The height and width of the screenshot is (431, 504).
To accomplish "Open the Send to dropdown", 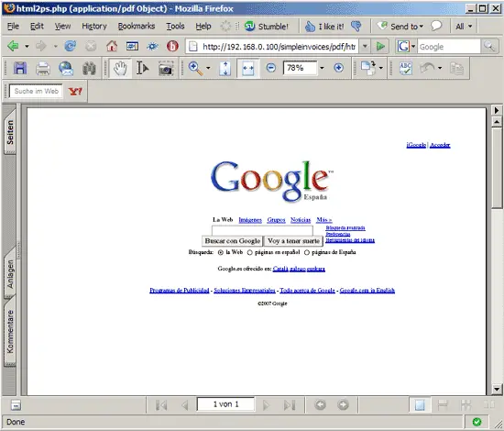I will click(400, 26).
